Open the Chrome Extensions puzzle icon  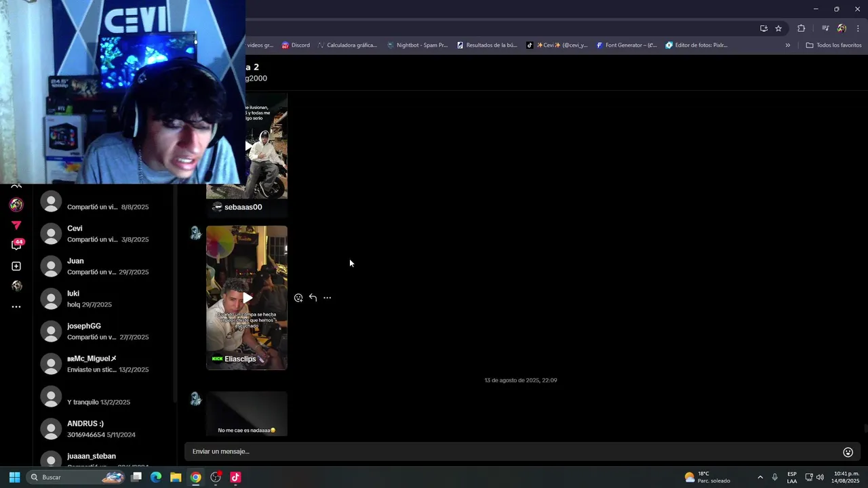tap(802, 28)
